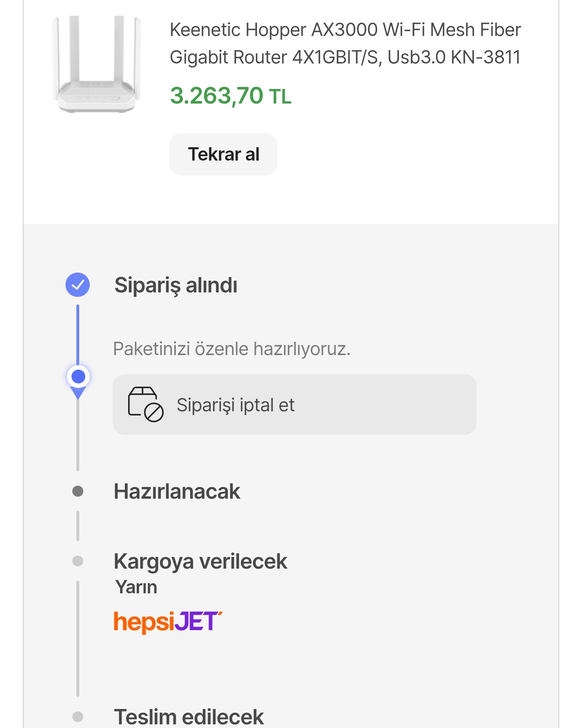The width and height of the screenshot is (582, 728).
Task: Tap the Hazırlanacak step dot
Action: pyautogui.click(x=78, y=491)
